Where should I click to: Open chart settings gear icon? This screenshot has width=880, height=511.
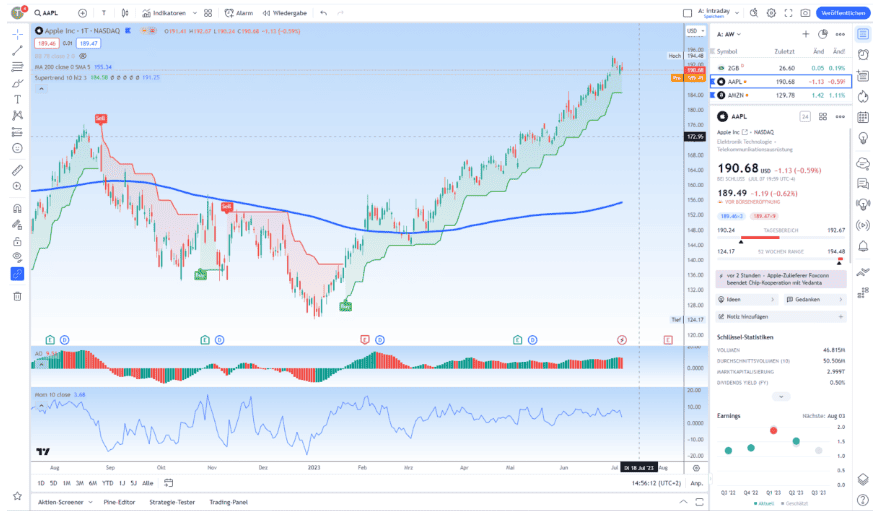(x=772, y=13)
